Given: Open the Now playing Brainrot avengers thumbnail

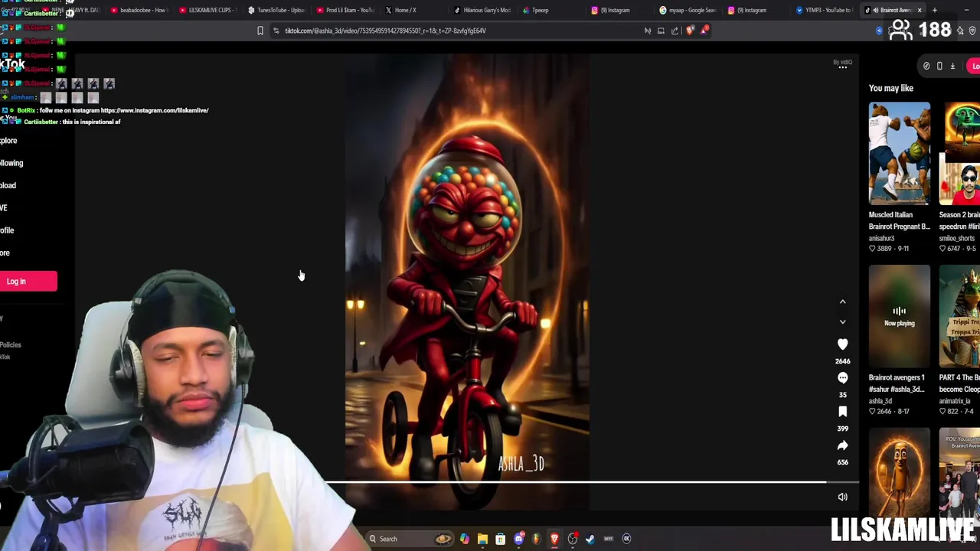Looking at the screenshot, I should pyautogui.click(x=900, y=316).
